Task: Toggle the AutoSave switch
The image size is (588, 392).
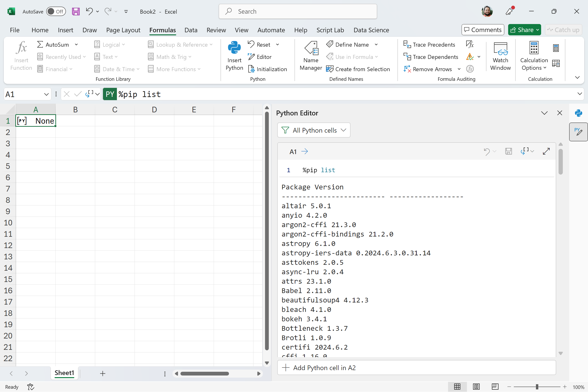Action: (56, 12)
